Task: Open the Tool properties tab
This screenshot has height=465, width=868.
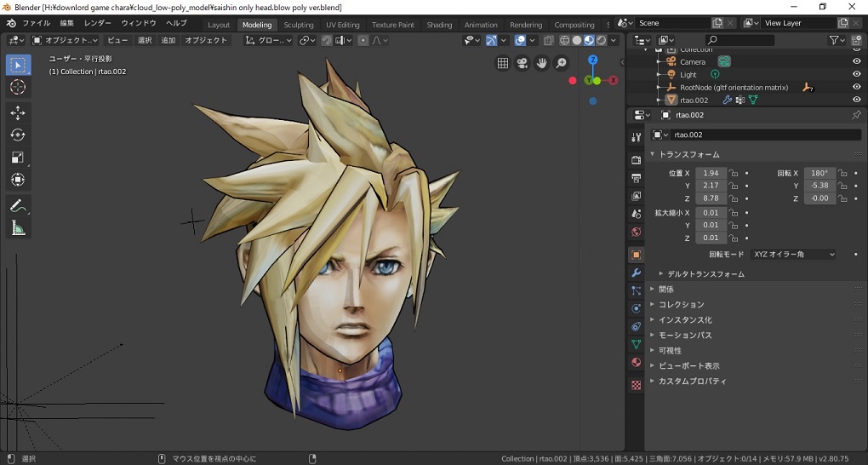Action: [636, 137]
